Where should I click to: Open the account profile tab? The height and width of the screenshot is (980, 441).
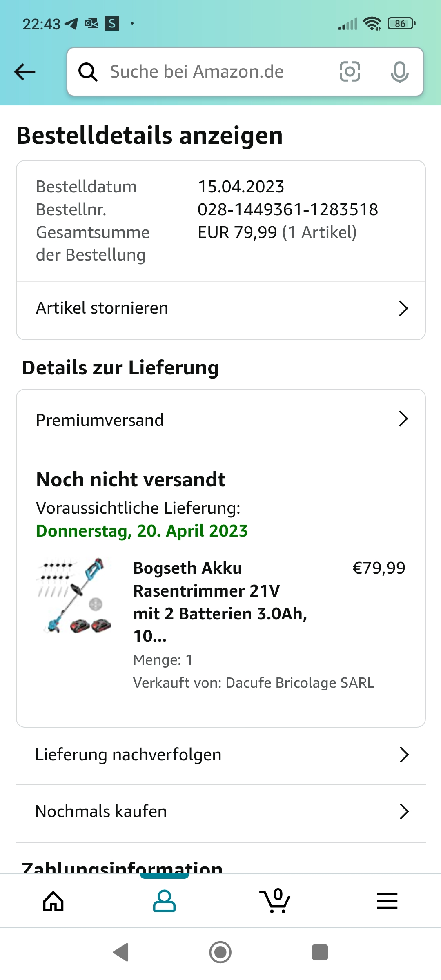(164, 901)
